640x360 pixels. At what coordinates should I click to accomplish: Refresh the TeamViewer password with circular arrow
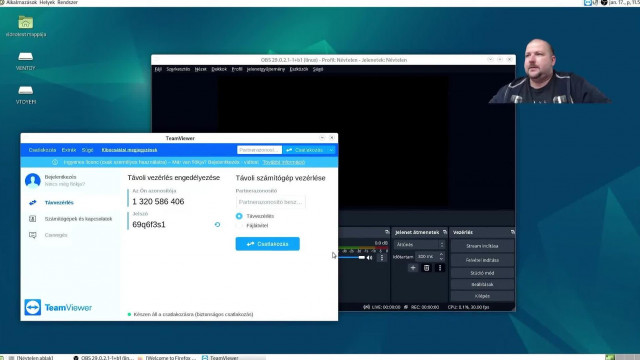[x=218, y=224]
